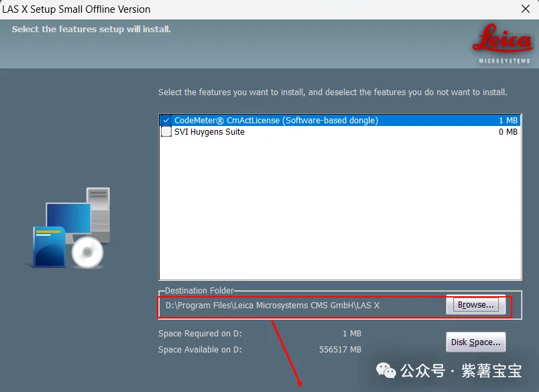Click the destination folder path text

(272, 306)
